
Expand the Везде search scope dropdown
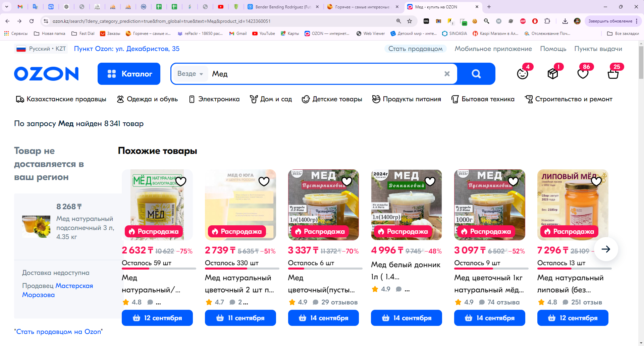click(x=190, y=74)
